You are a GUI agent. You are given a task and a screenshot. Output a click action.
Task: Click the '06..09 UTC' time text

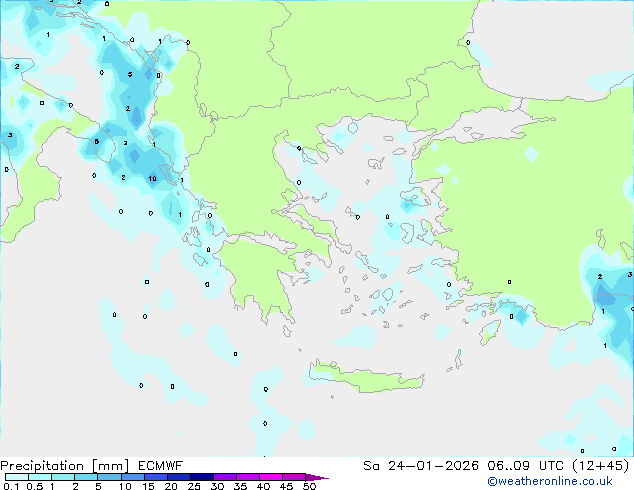coord(525,466)
